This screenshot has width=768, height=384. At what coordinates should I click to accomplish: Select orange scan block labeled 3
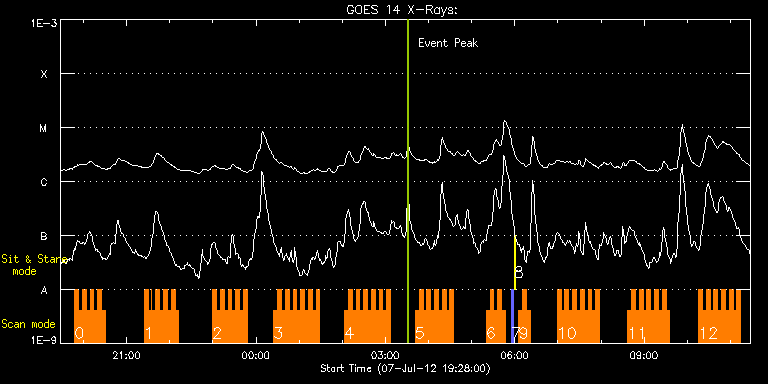tap(296, 316)
